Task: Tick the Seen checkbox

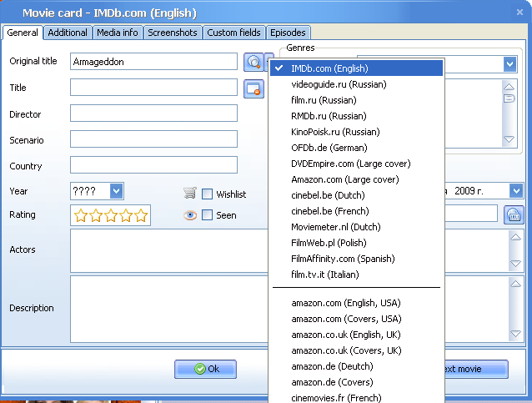Action: tap(207, 215)
